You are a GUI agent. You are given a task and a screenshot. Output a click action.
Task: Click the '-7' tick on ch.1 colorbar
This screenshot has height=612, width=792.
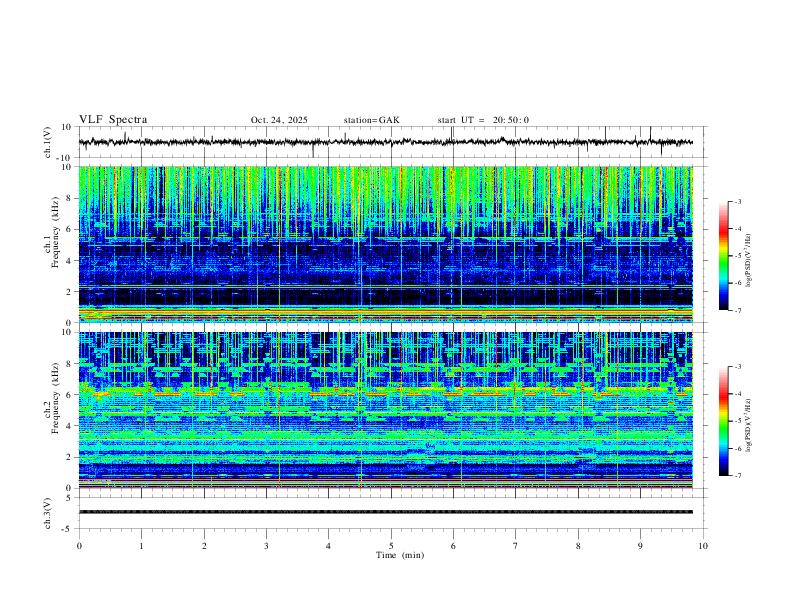pos(738,310)
